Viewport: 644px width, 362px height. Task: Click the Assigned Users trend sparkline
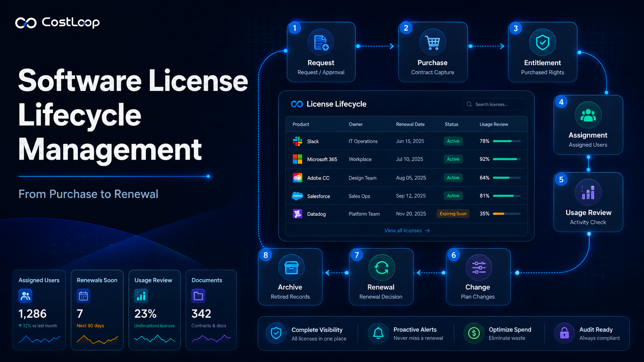[x=39, y=339]
